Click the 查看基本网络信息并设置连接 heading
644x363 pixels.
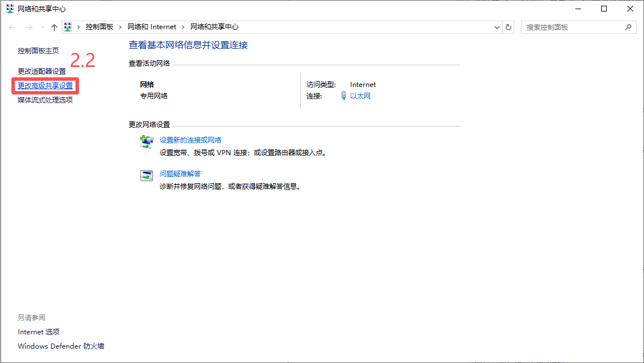tap(188, 45)
